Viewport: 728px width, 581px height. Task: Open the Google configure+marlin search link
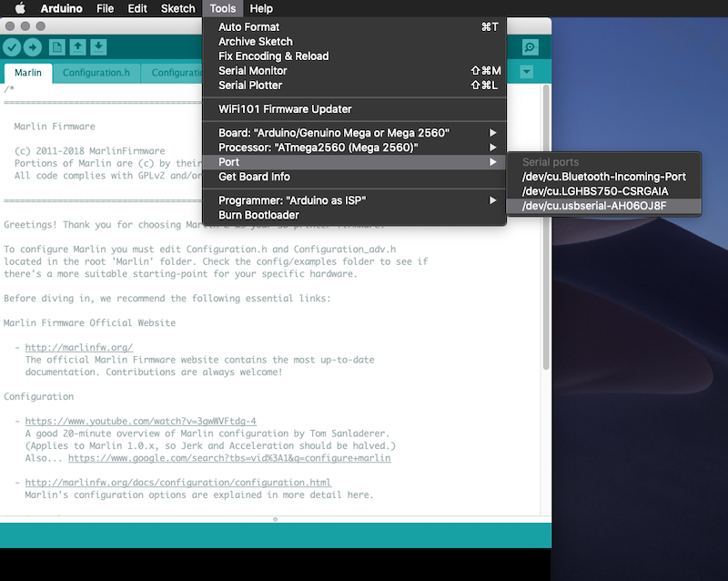click(x=229, y=458)
